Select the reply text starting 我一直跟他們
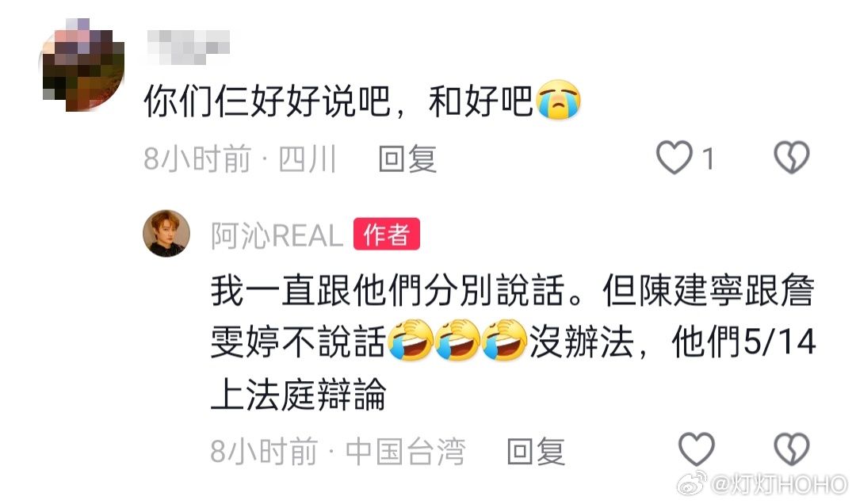This screenshot has height=504, width=856. click(x=513, y=342)
